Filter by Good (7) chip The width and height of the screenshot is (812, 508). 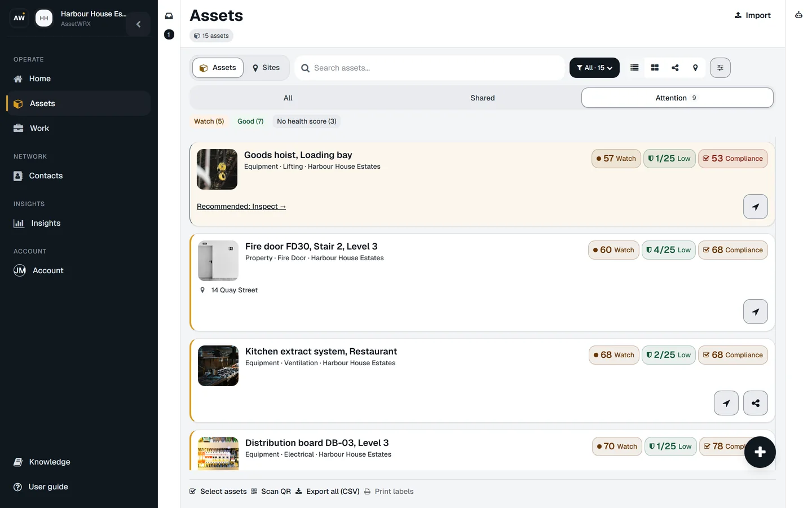click(250, 121)
